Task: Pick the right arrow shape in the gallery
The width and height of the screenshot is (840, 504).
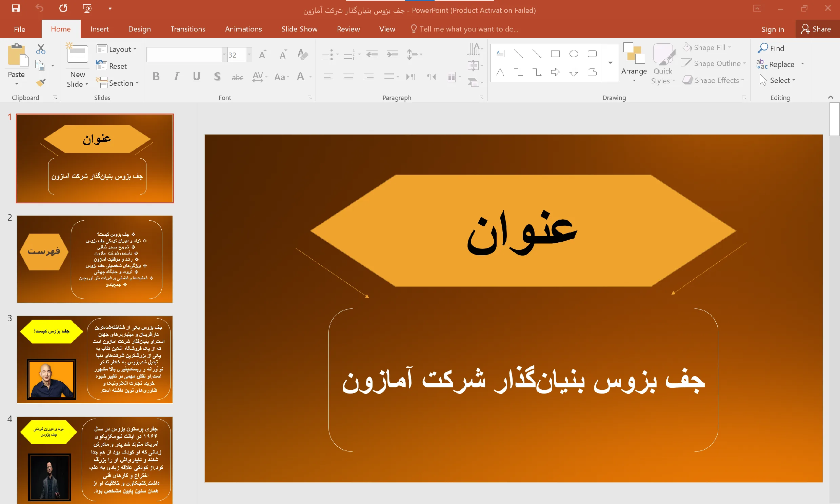Action: click(x=555, y=72)
